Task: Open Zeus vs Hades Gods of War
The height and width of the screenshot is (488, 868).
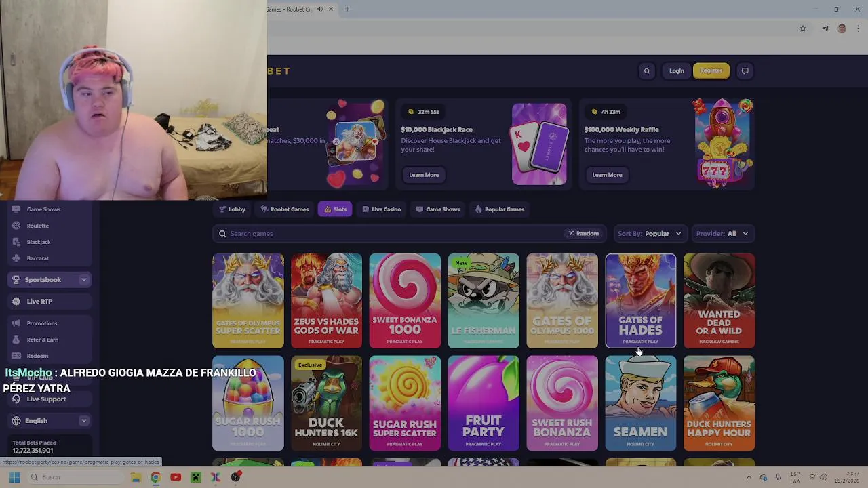Action: pos(326,301)
